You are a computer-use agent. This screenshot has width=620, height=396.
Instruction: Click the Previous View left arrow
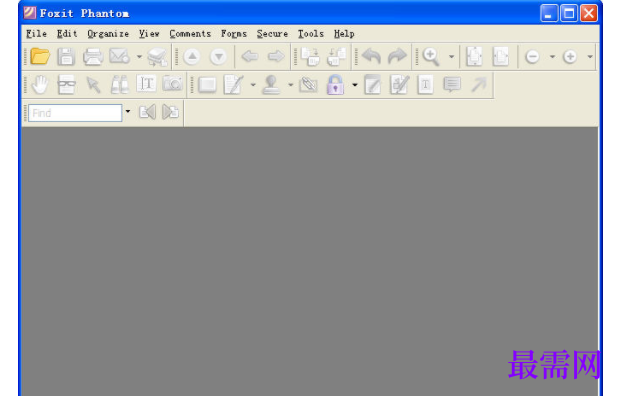[x=250, y=57]
